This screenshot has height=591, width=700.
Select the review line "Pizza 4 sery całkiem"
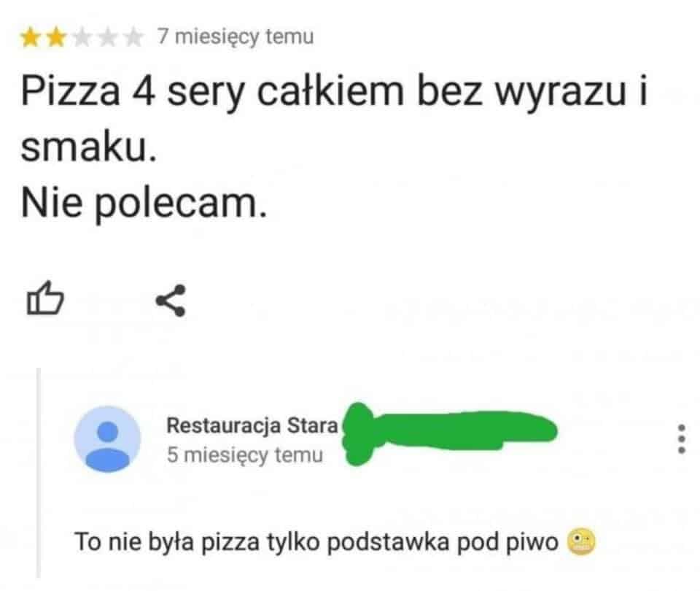(x=212, y=93)
